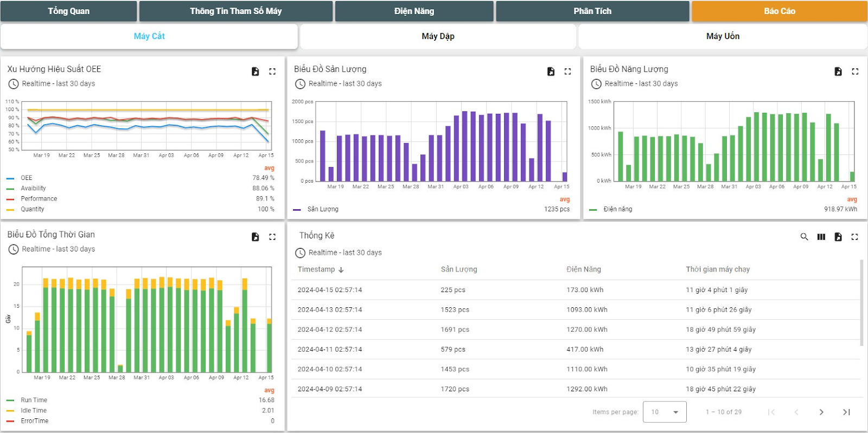
Task: Click the 417.00 kWh cell
Action: point(585,350)
